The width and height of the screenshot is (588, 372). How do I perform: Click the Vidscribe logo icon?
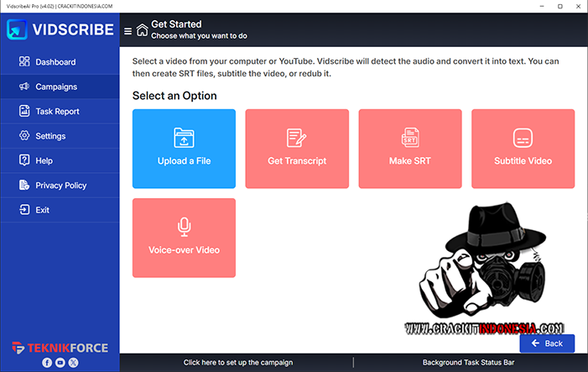[17, 29]
